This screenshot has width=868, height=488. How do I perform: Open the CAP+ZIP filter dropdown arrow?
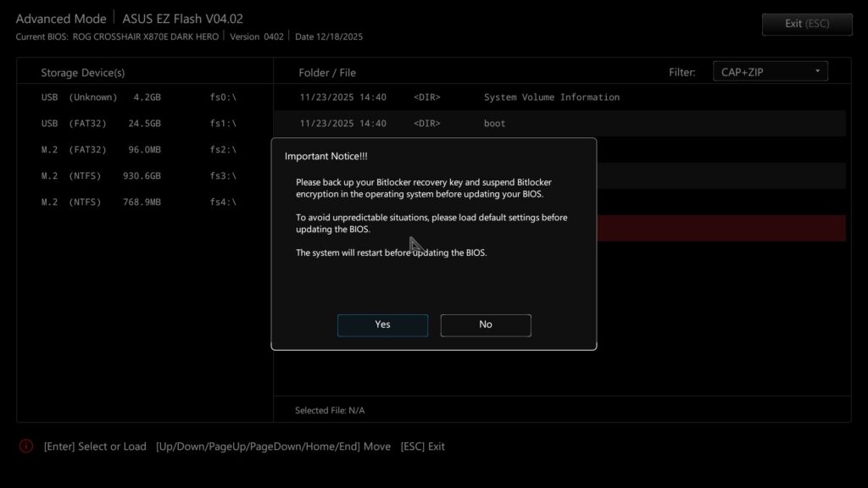tap(817, 71)
